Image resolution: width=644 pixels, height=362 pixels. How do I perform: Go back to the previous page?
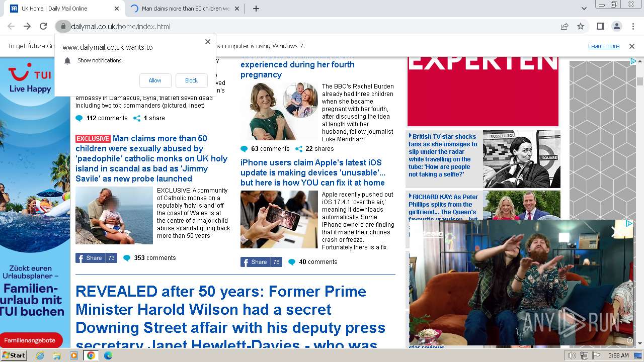pyautogui.click(x=11, y=26)
